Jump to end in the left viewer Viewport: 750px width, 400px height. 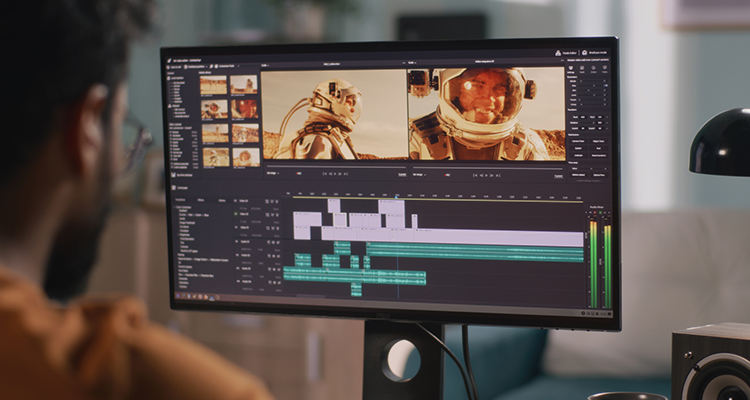tap(345, 175)
